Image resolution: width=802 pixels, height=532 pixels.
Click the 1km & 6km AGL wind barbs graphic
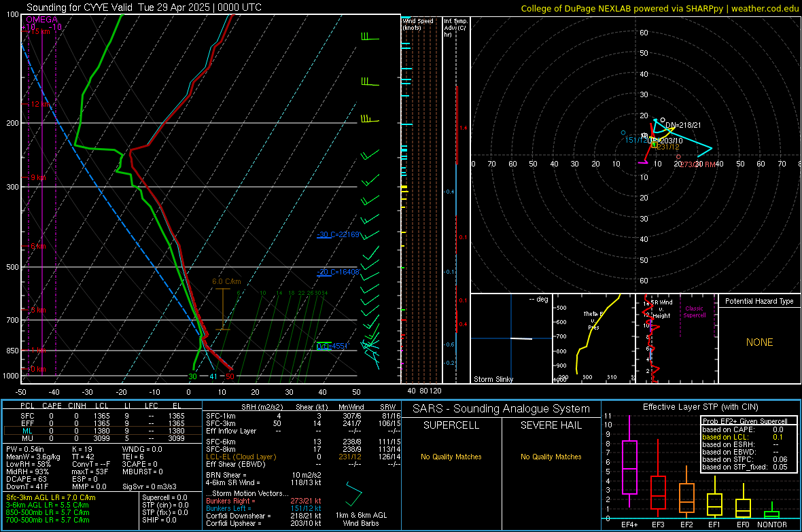click(x=353, y=494)
